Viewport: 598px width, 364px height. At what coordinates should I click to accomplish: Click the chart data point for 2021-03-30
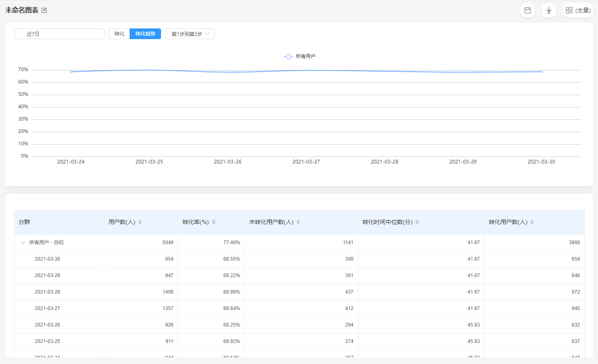[541, 72]
